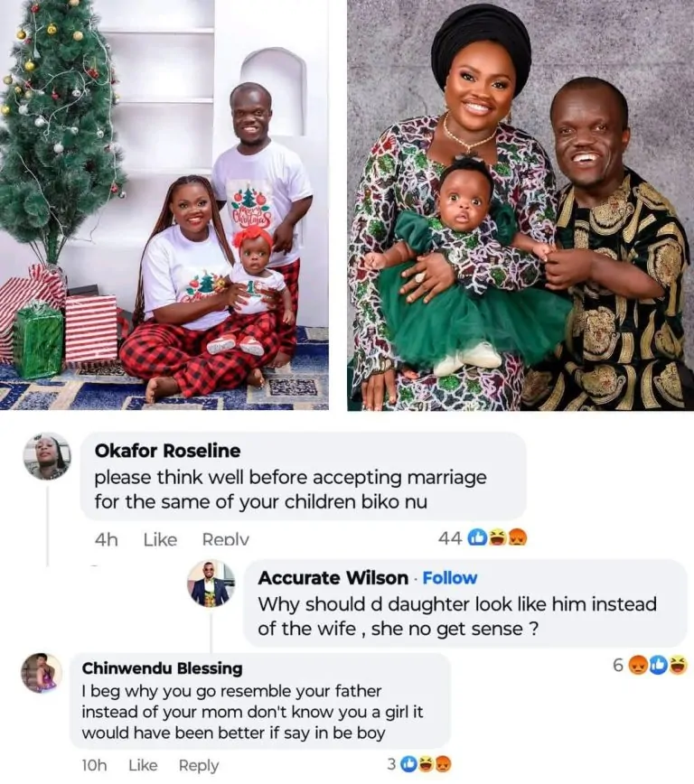
Task: Open the Chinwendu Blessing name link
Action: tap(162, 668)
